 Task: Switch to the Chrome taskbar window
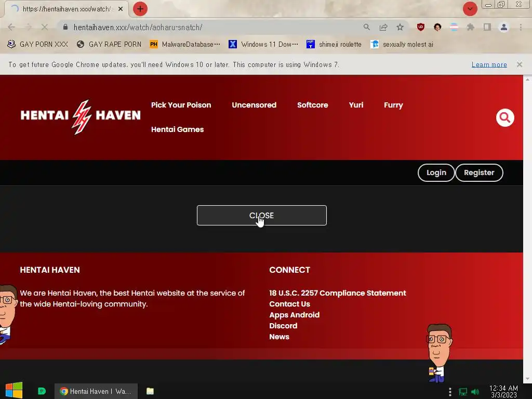pyautogui.click(x=96, y=391)
